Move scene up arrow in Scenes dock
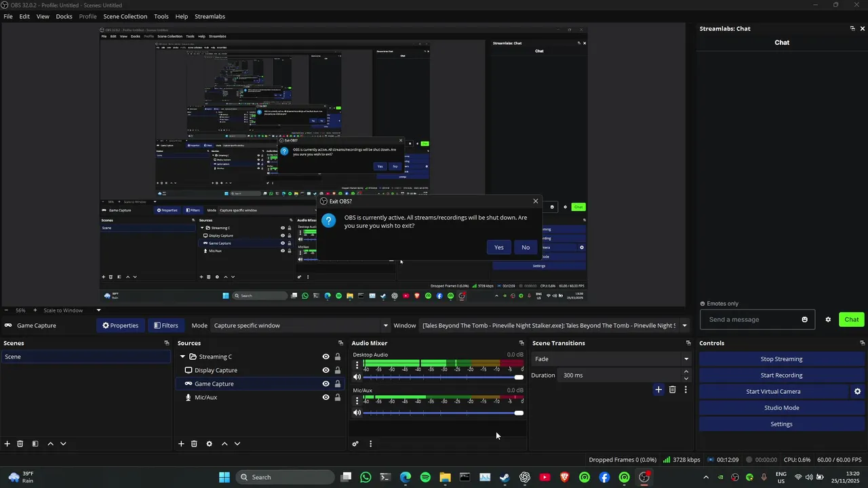This screenshot has height=488, width=868. point(50,444)
